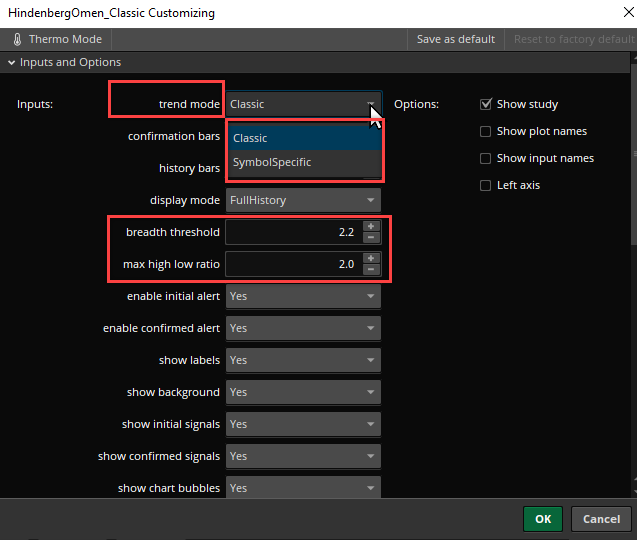This screenshot has width=637, height=540.
Task: Open the show chart bubbles dropdown
Action: (x=303, y=487)
